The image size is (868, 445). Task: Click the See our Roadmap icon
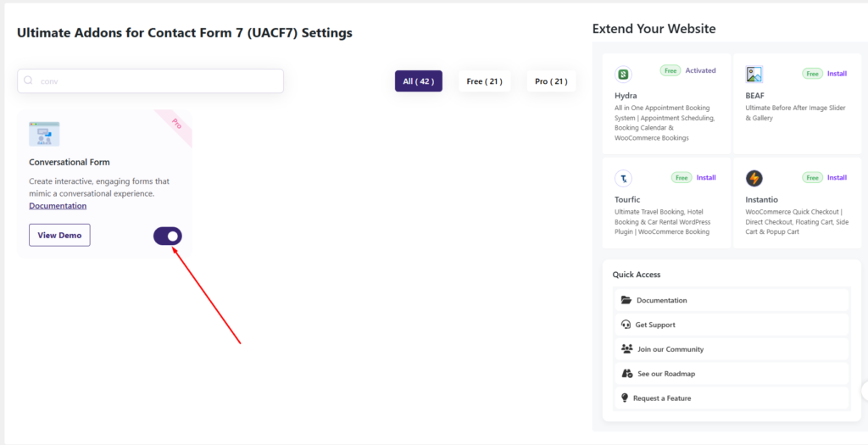(x=626, y=374)
